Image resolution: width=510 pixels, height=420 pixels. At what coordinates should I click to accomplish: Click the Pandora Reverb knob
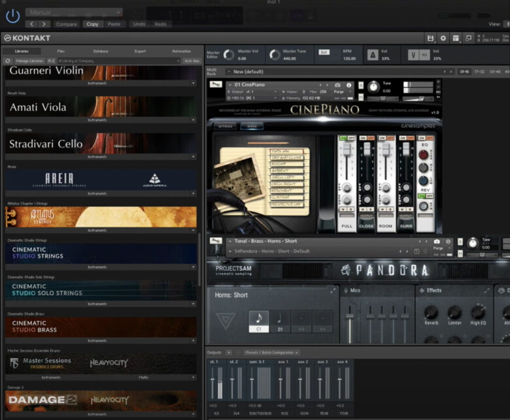(x=431, y=312)
